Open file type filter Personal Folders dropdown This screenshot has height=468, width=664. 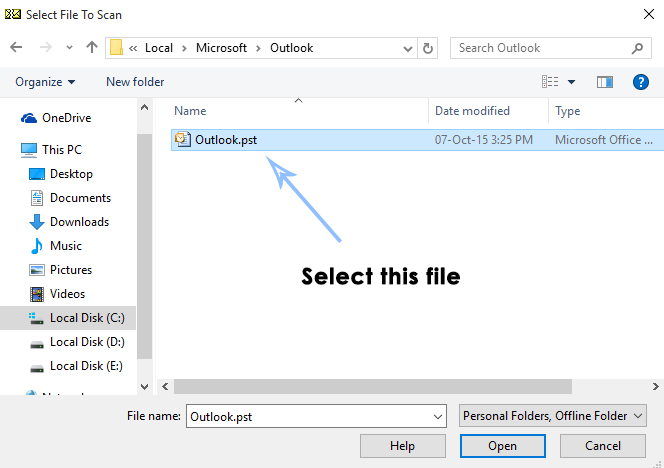coord(553,416)
